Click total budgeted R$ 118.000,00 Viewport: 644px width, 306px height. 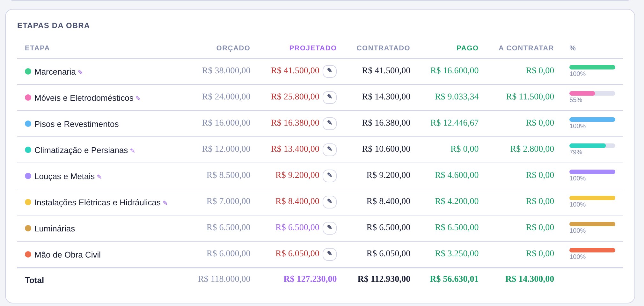click(x=224, y=279)
